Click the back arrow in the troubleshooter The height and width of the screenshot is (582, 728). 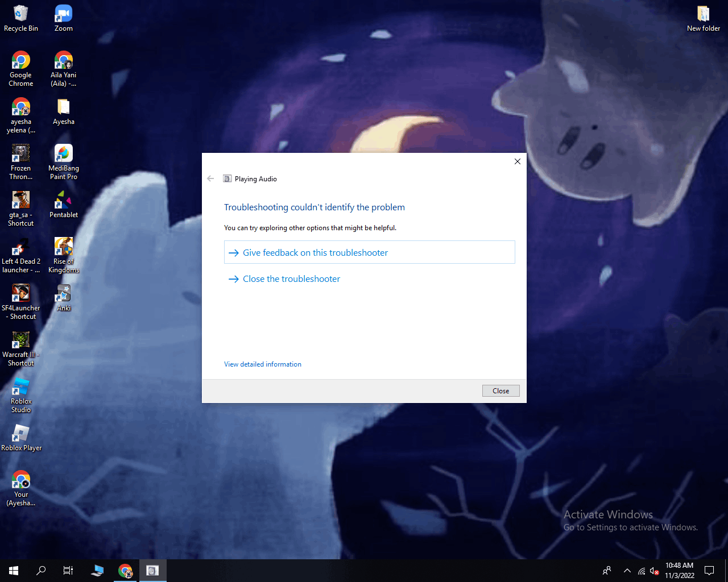click(210, 178)
